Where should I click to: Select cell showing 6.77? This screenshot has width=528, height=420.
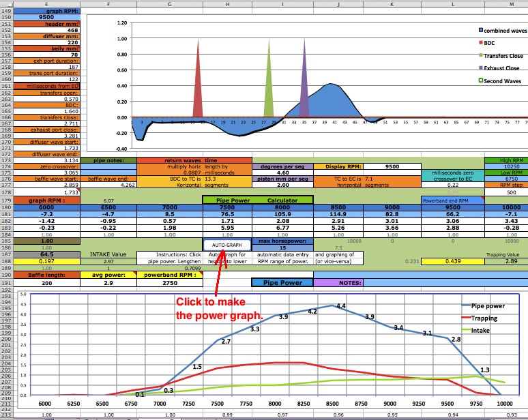point(282,228)
